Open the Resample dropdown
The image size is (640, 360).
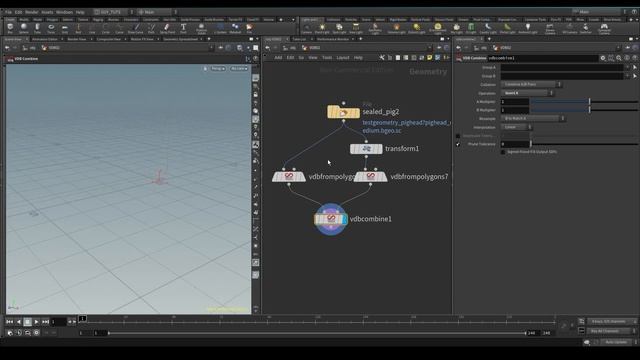[533, 118]
